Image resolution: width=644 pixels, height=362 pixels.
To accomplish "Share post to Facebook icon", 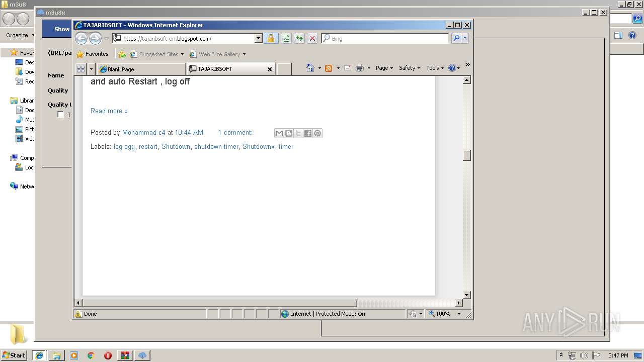I will click(307, 133).
